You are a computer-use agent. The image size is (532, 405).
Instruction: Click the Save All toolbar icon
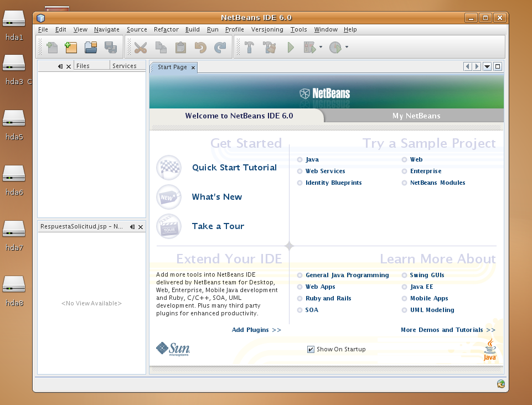111,47
